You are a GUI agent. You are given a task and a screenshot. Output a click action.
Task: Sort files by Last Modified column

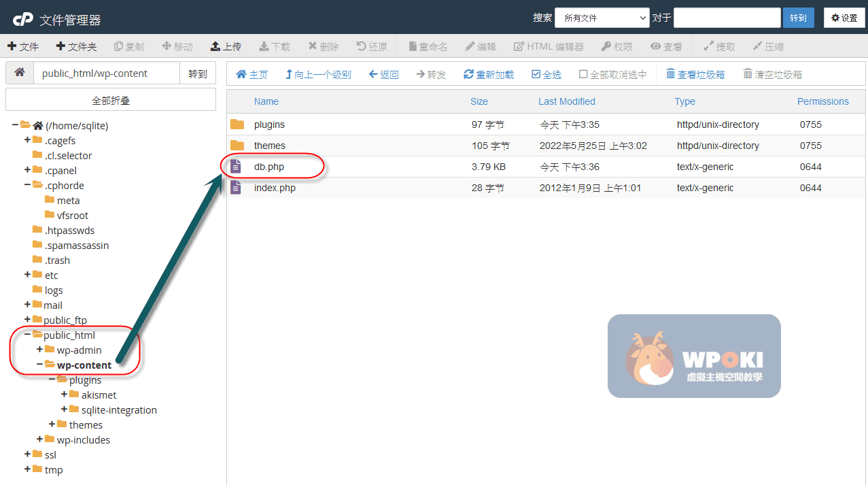tap(566, 101)
